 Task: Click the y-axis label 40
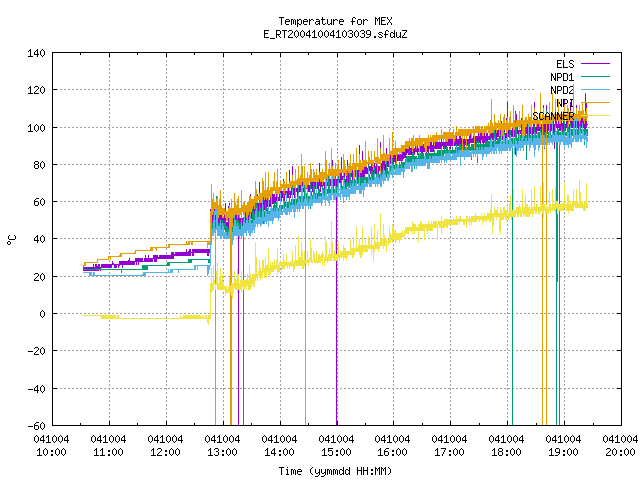coord(39,239)
